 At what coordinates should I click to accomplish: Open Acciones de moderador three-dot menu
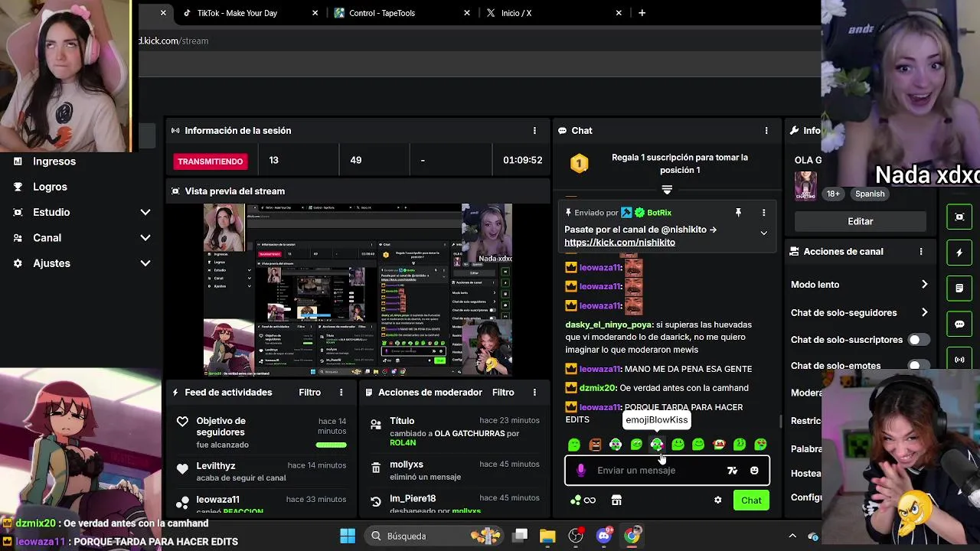[x=534, y=393]
